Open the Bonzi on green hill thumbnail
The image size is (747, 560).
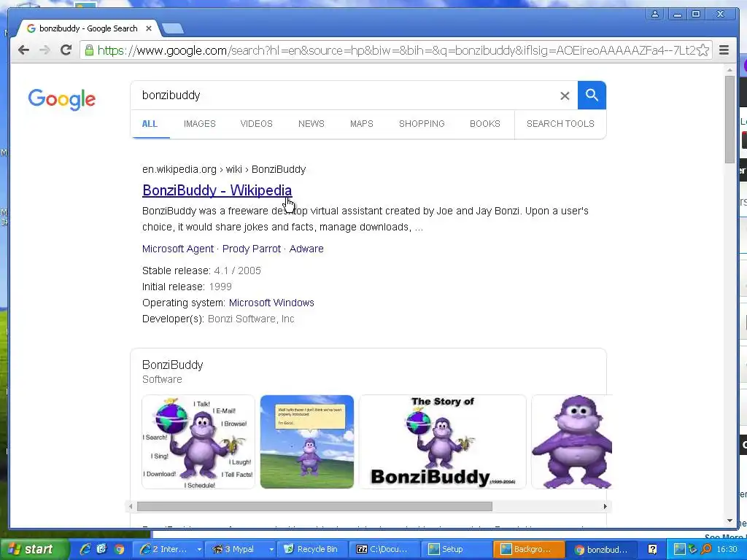click(307, 442)
